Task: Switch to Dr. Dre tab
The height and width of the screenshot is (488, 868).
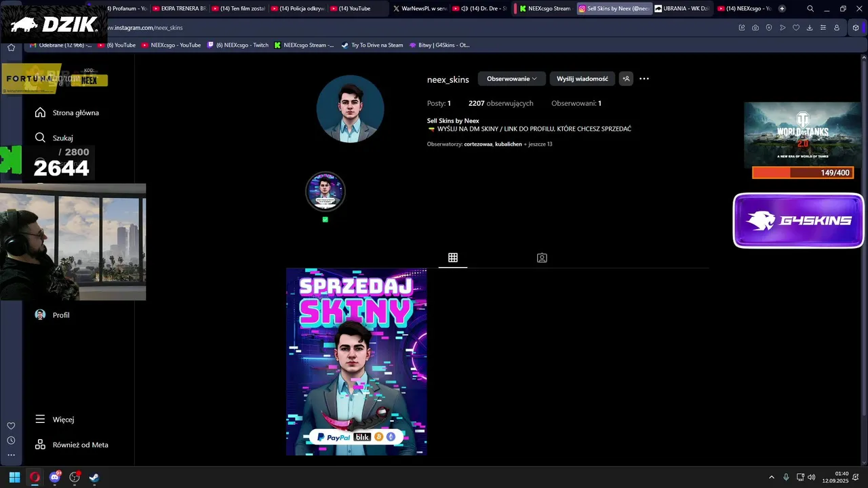Action: coord(479,9)
